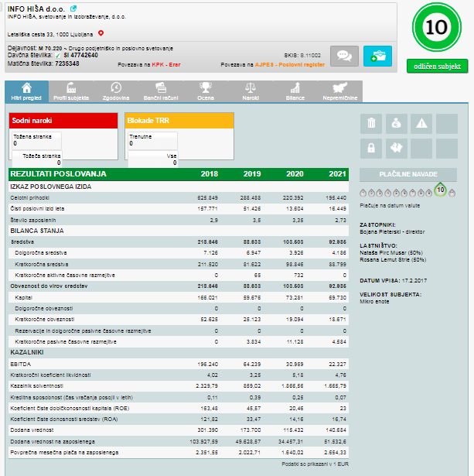Screen dimensions: 474x476
Task: Follow the KPK - Erar link
Action: [x=166, y=66]
